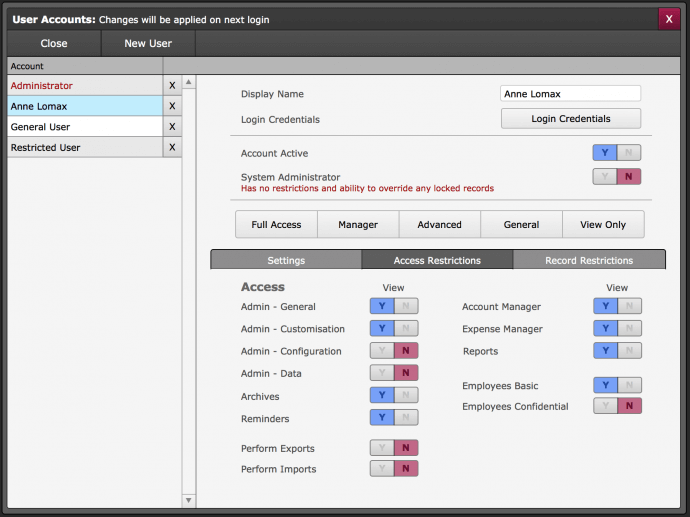Close the User Accounts dialog with red X
This screenshot has width=690, height=517.
click(x=669, y=19)
